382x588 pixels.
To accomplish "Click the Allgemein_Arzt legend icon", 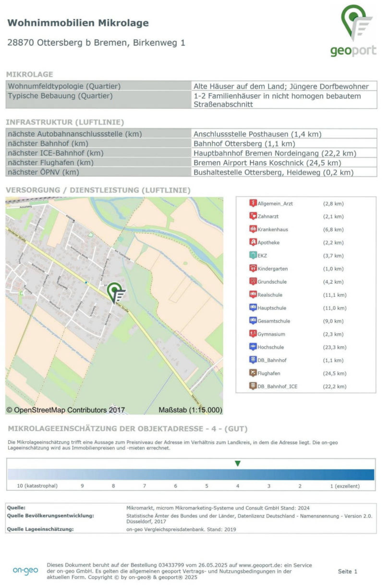I will [x=253, y=203].
